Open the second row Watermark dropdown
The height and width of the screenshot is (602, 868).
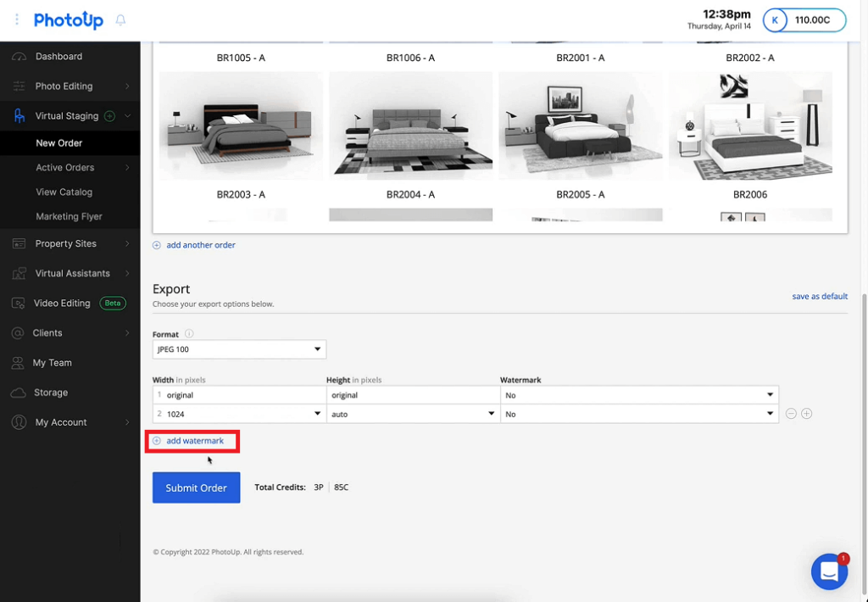click(639, 414)
